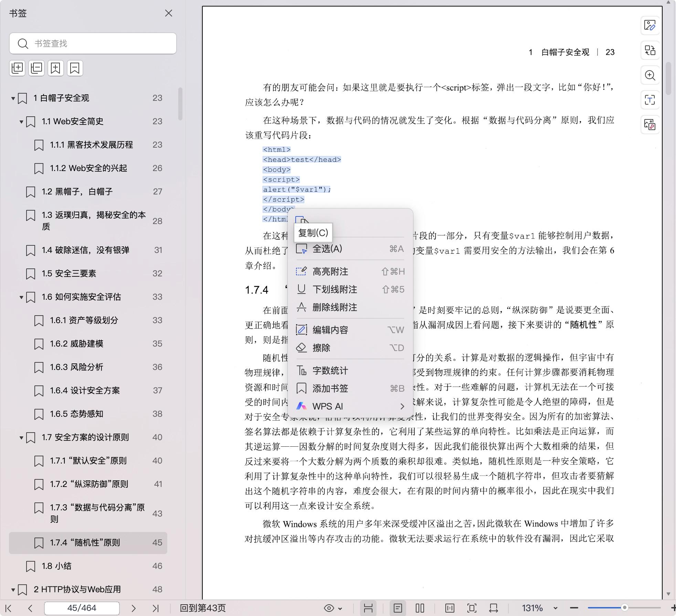Click the image edit icon in the right sidebar
676x616 pixels.
(x=650, y=25)
